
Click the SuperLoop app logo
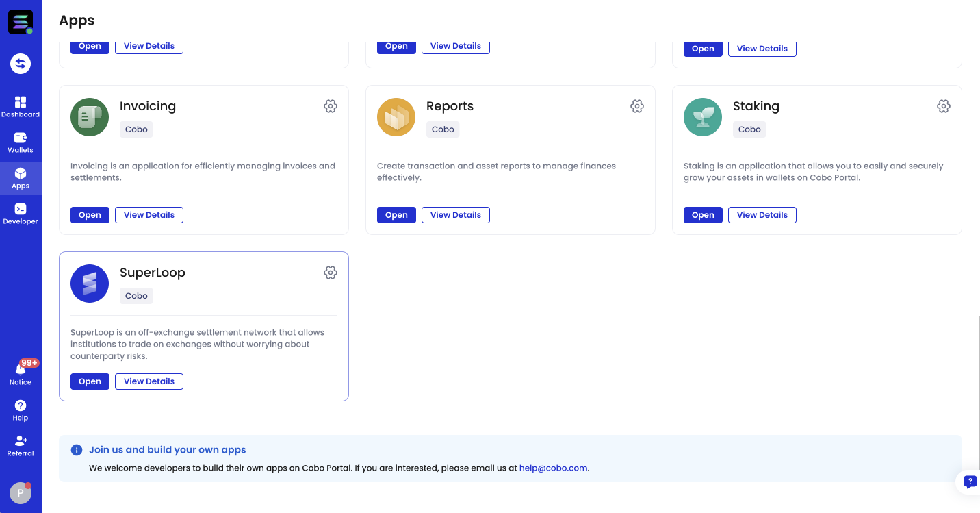tap(90, 284)
